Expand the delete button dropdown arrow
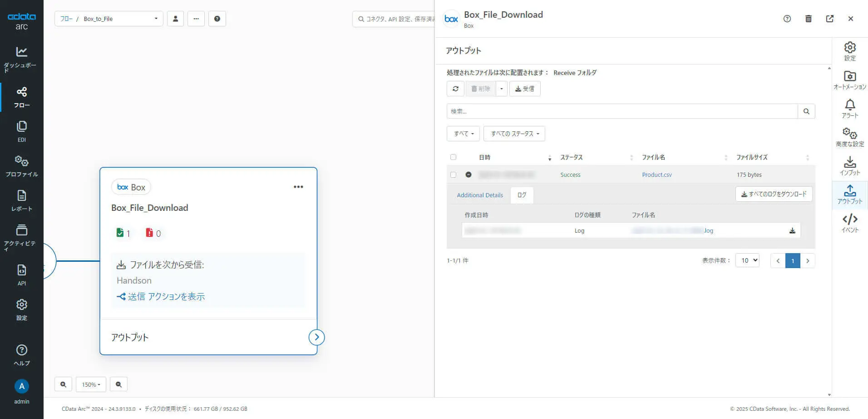This screenshot has width=868, height=419. [x=501, y=89]
